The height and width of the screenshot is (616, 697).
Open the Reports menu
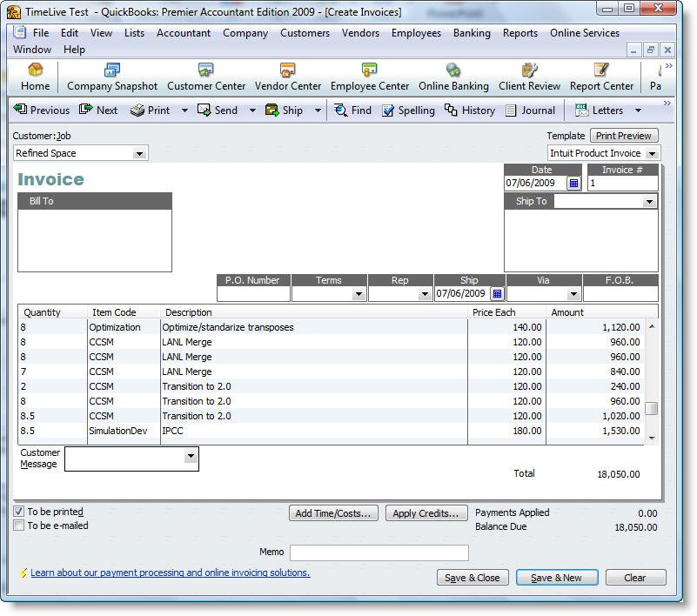pos(520,33)
